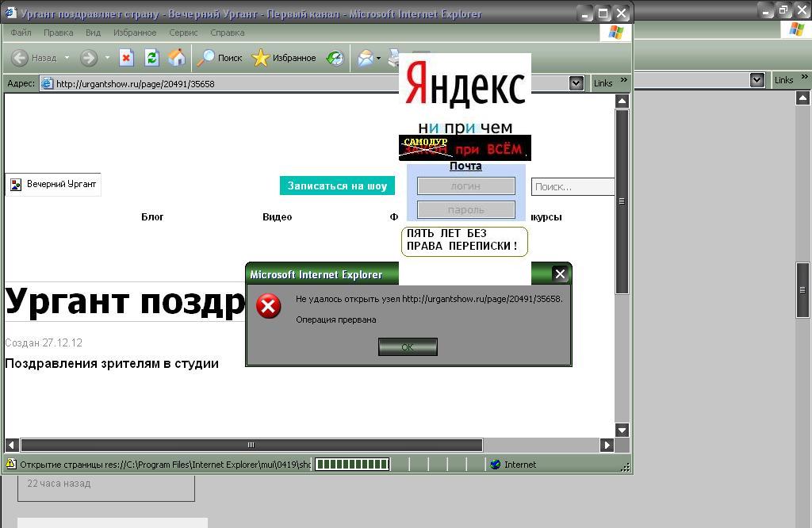Expand the address bar dropdown
This screenshot has height=528, width=812.
pyautogui.click(x=576, y=82)
